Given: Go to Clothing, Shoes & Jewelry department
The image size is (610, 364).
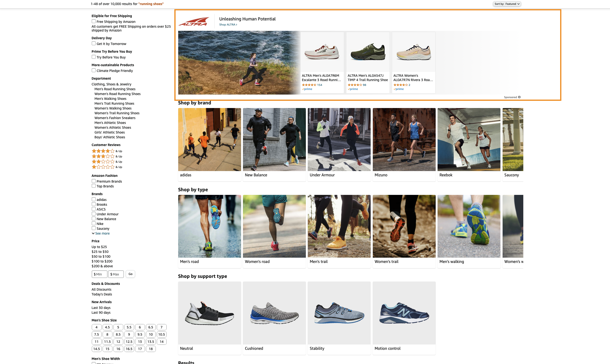Looking at the screenshot, I should [x=112, y=84].
